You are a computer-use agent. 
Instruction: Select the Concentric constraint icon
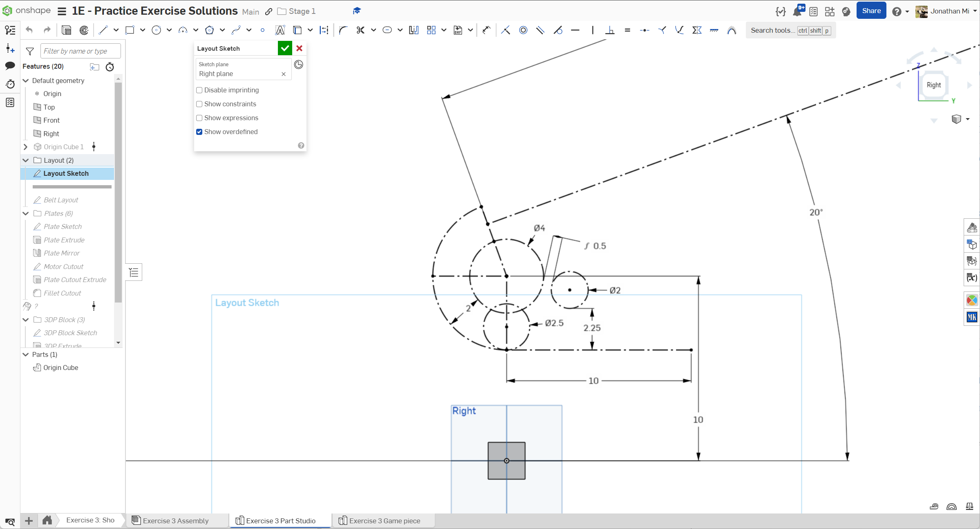coord(523,30)
